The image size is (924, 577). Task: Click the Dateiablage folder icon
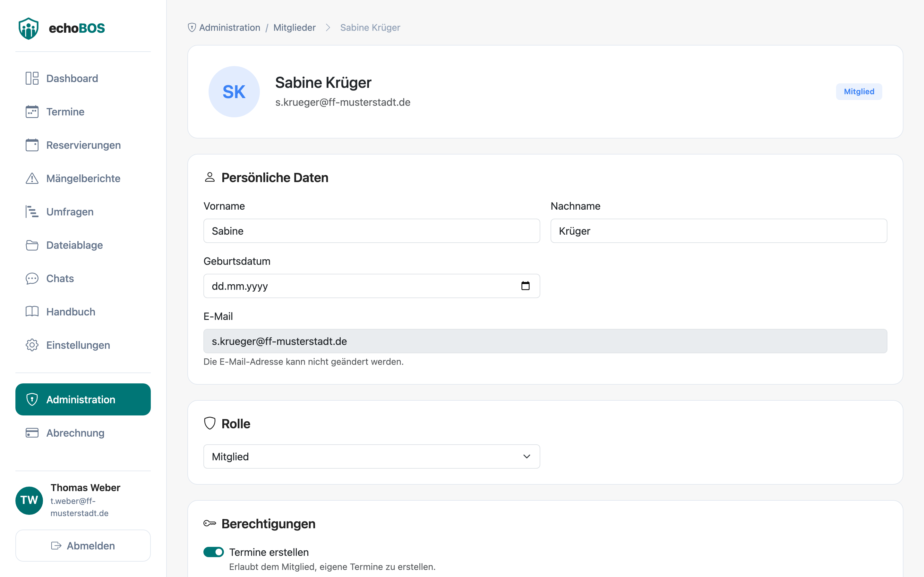pos(32,245)
